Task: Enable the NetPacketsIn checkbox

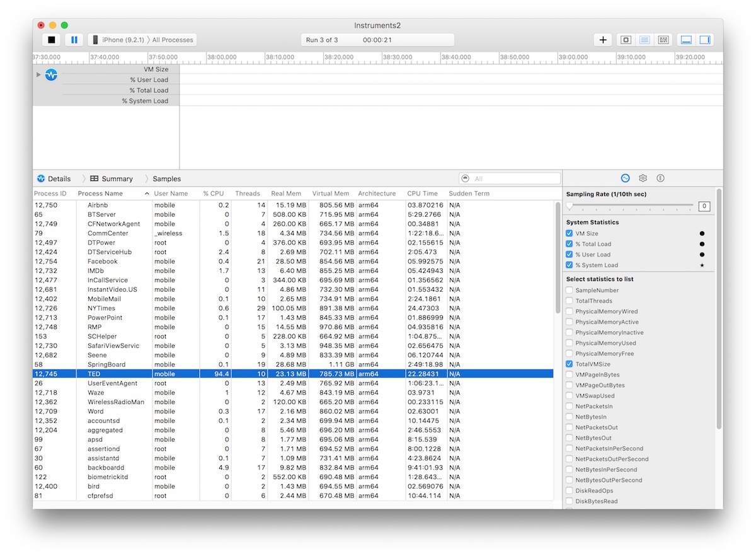Action: tap(570, 407)
